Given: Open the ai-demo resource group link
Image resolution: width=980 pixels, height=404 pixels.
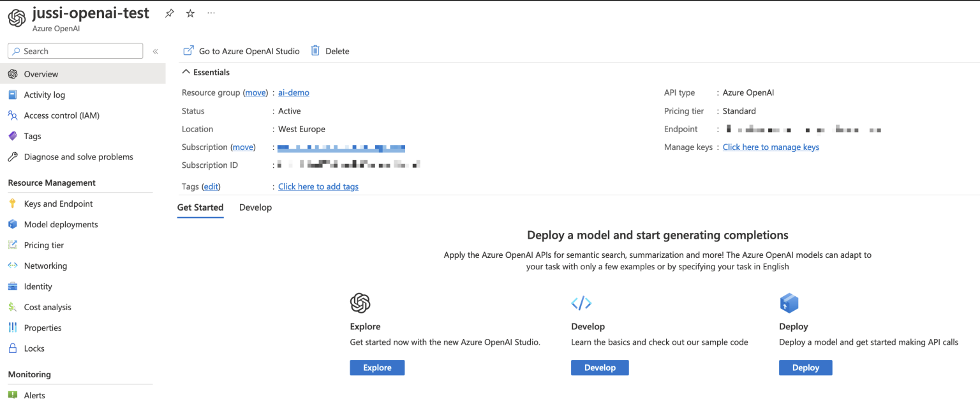Looking at the screenshot, I should (293, 93).
